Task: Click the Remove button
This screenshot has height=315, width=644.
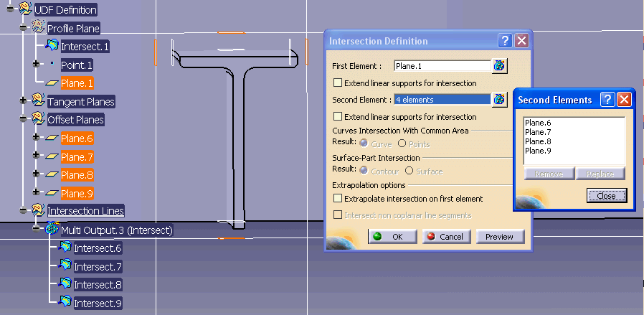Action: pos(549,174)
